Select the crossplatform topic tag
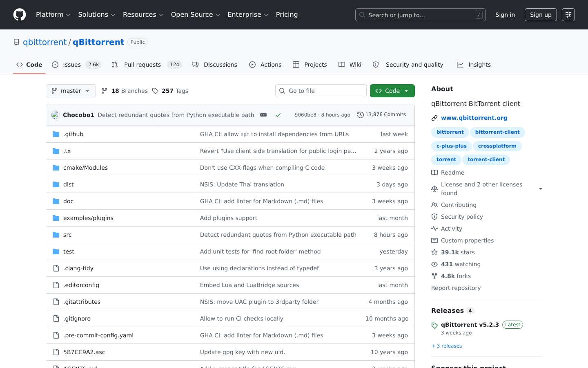This screenshot has height=368, width=588. [497, 146]
